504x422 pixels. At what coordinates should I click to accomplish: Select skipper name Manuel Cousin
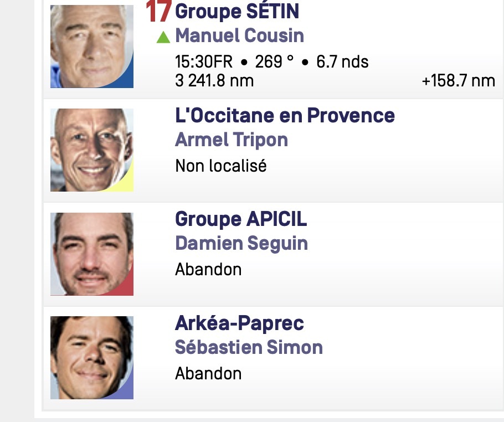click(239, 35)
